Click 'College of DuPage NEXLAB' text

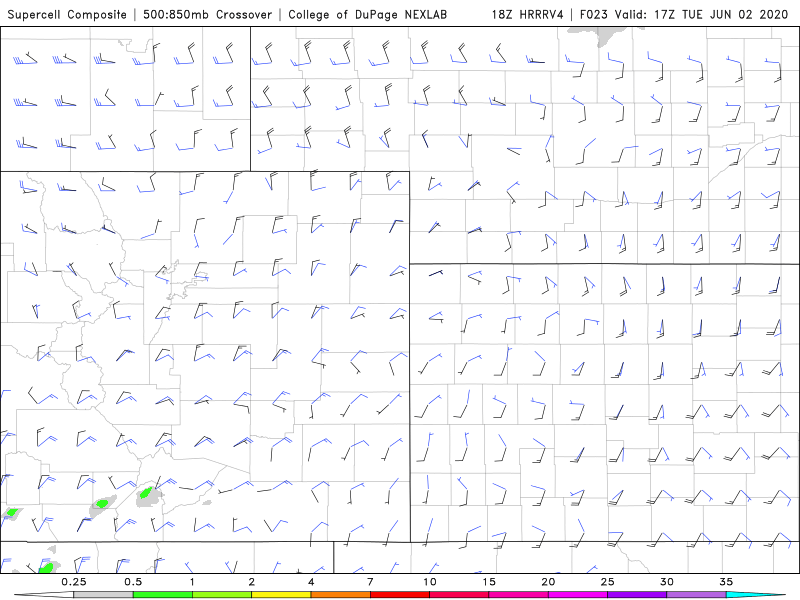pyautogui.click(x=367, y=14)
